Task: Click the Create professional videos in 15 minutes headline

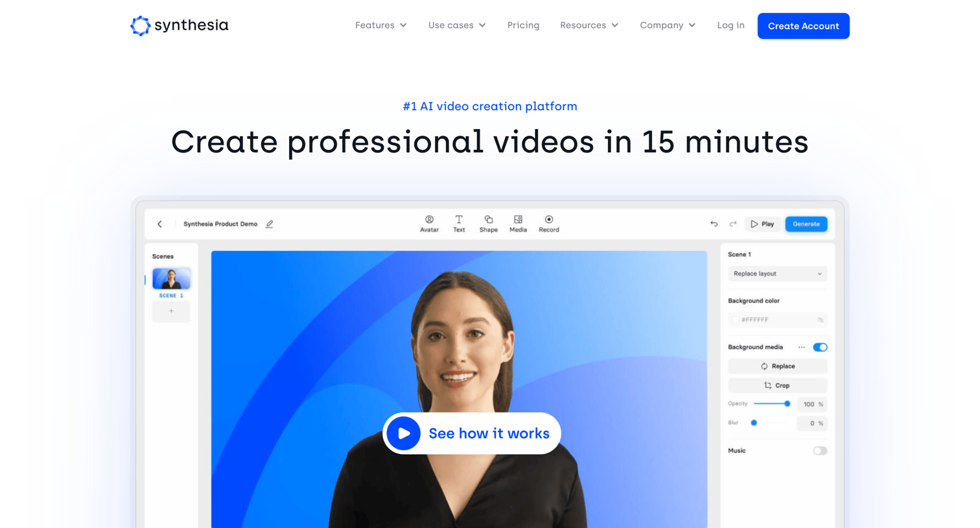Action: click(490, 141)
